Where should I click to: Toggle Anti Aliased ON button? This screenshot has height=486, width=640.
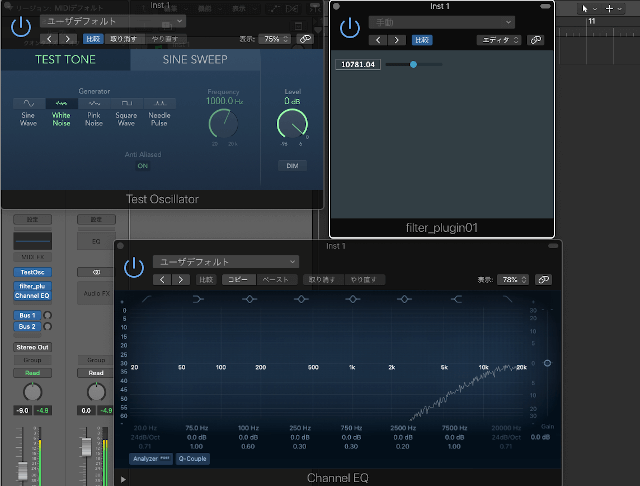click(142, 166)
